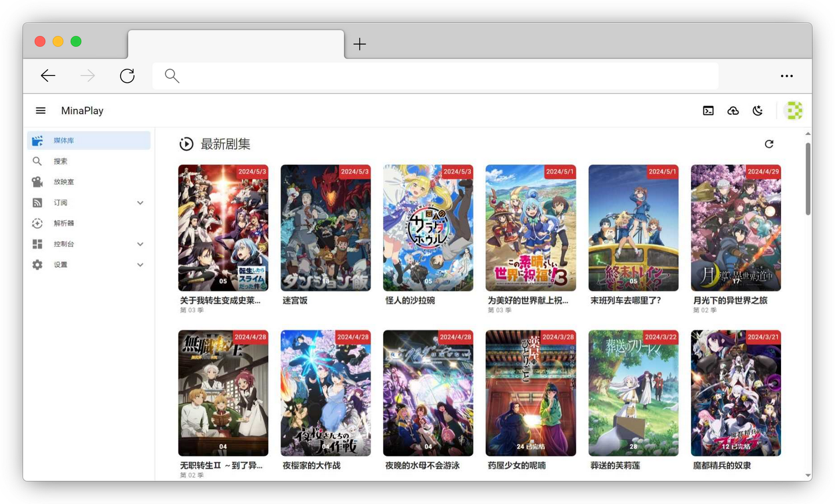The height and width of the screenshot is (504, 835).
Task: Select the 搜索 search item in sidebar
Action: tap(60, 161)
